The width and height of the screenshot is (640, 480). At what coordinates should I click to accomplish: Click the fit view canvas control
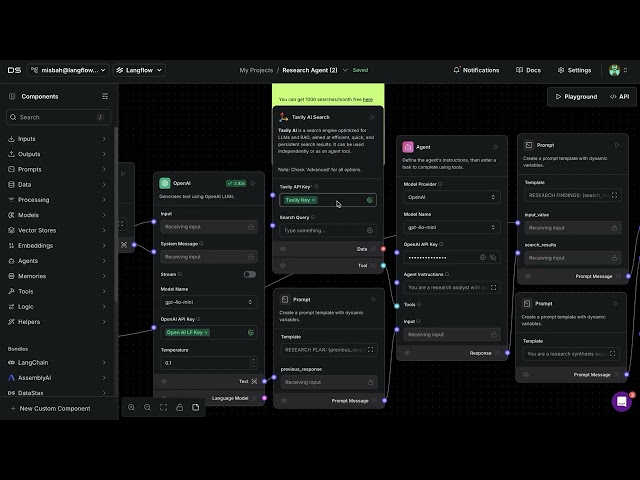click(x=163, y=407)
